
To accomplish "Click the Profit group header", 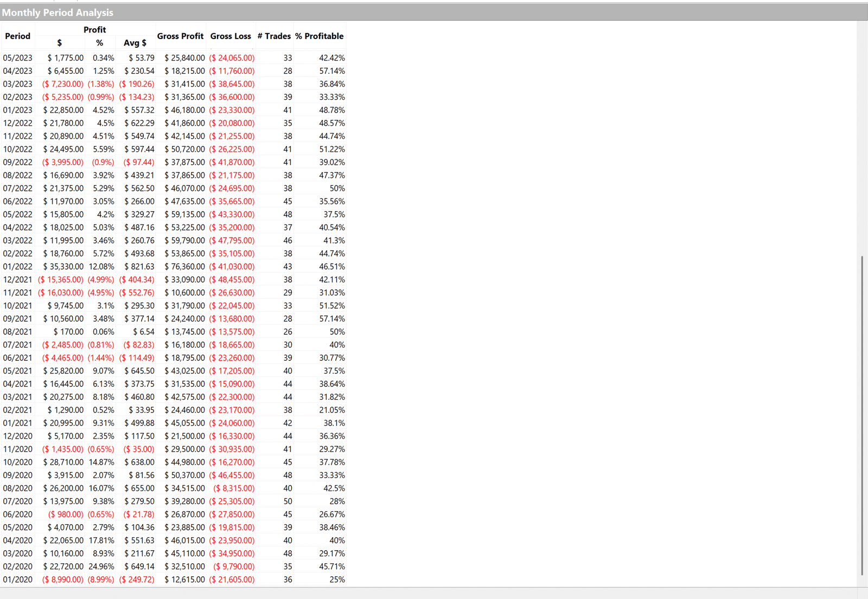I will (94, 30).
